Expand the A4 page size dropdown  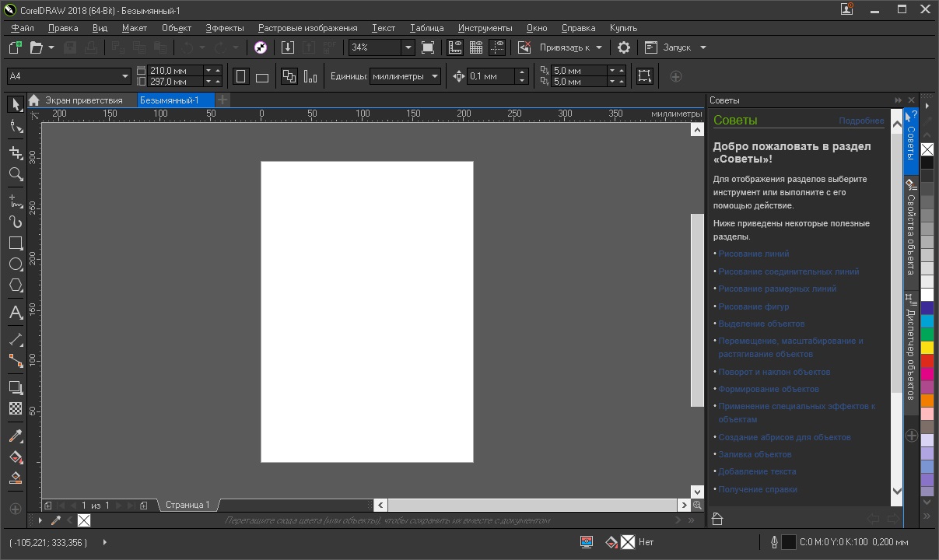124,76
